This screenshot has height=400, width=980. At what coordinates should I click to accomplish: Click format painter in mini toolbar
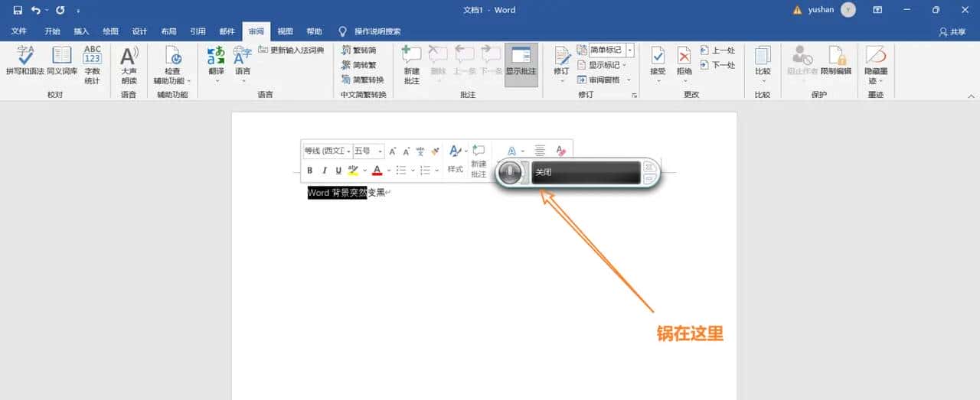coord(436,151)
